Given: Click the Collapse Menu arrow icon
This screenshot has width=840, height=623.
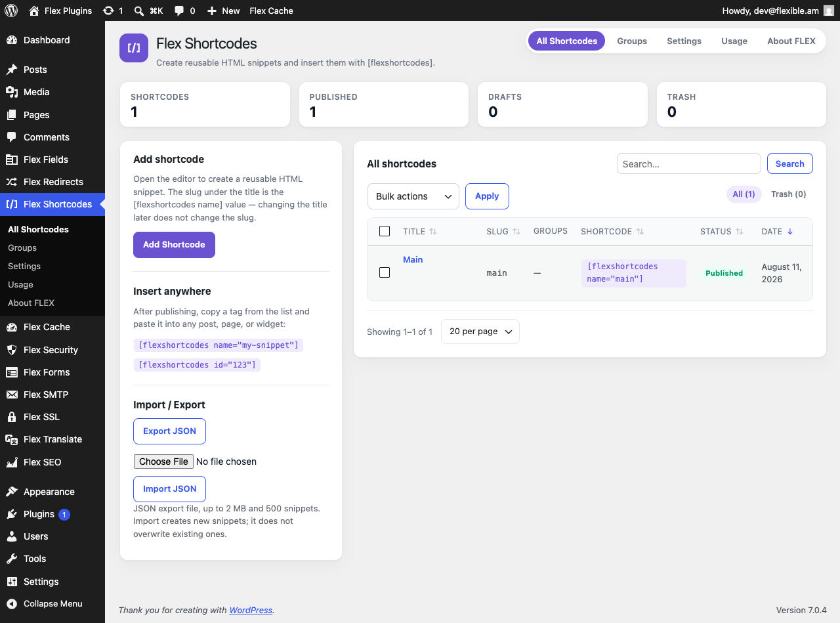Looking at the screenshot, I should tap(12, 604).
